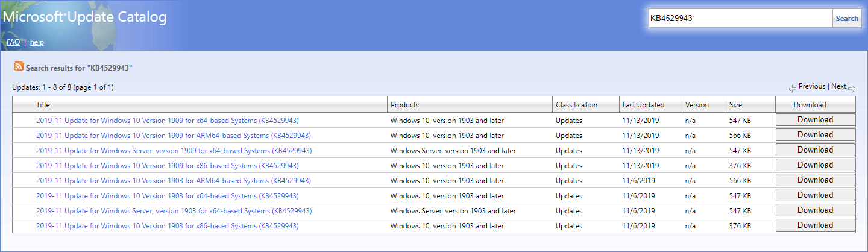Click the RSS feed icon beside search results
This screenshot has width=868, height=252.
19,67
